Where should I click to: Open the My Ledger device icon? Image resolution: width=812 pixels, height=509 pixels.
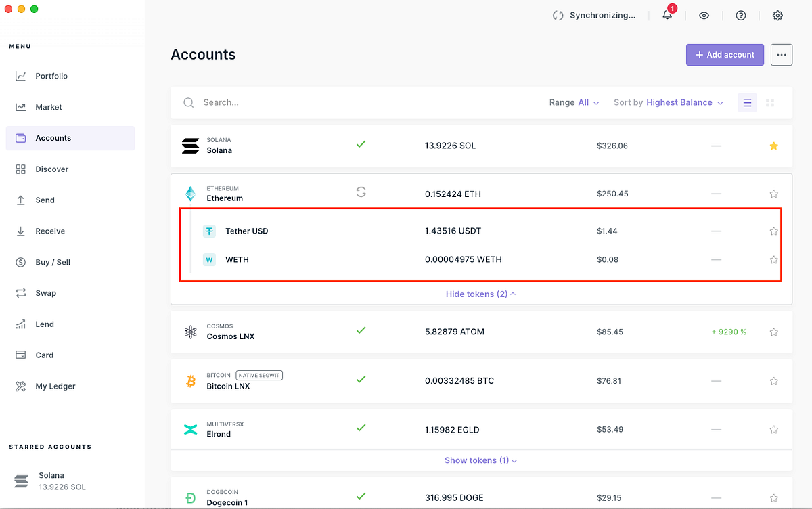(20, 386)
